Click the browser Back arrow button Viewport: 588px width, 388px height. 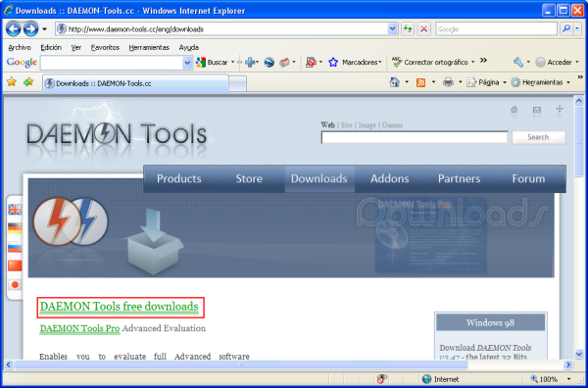click(x=13, y=28)
